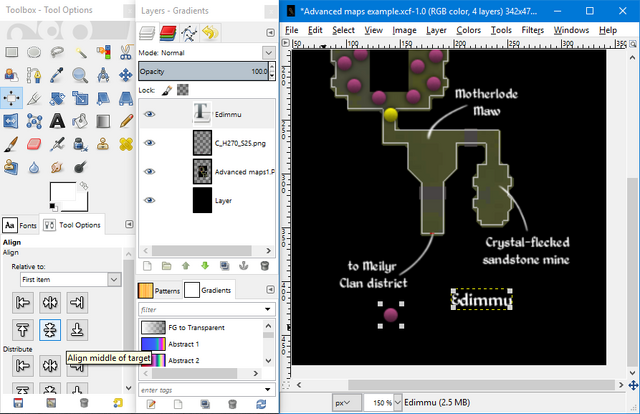Select the Bucket Fill tool

tap(80, 121)
